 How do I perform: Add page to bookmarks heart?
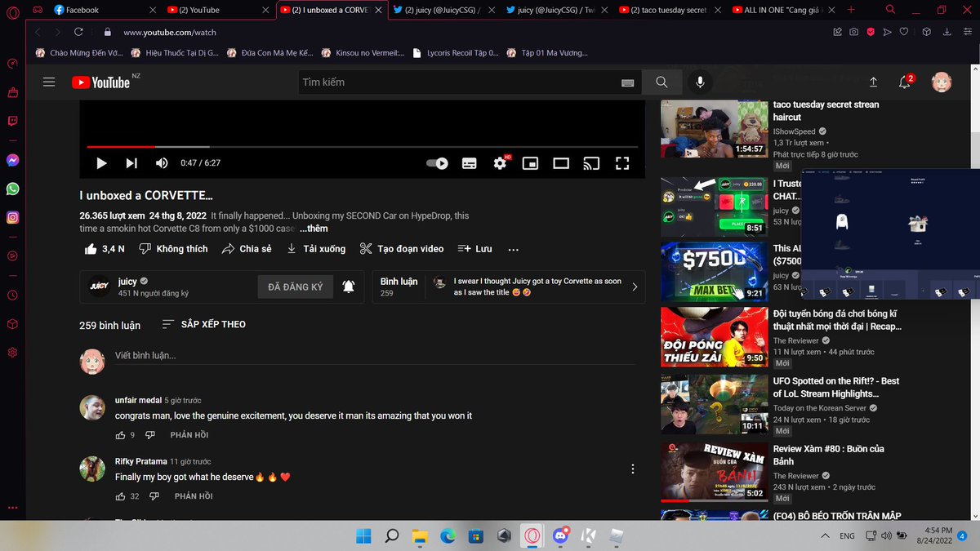904,32
